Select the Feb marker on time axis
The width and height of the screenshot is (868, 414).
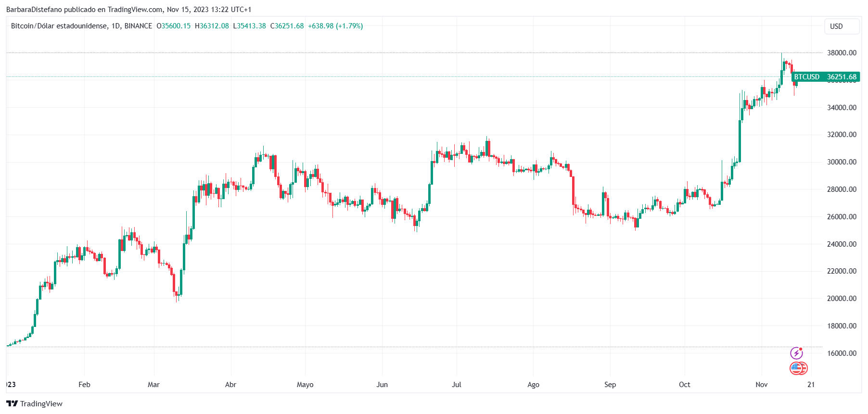pyautogui.click(x=84, y=385)
